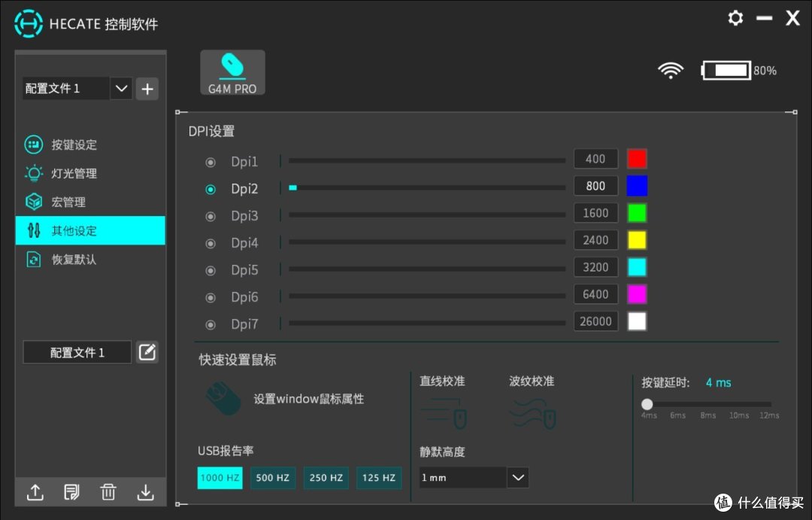Click the Dpi6 value field 6400
This screenshot has height=520, width=812.
pos(595,294)
